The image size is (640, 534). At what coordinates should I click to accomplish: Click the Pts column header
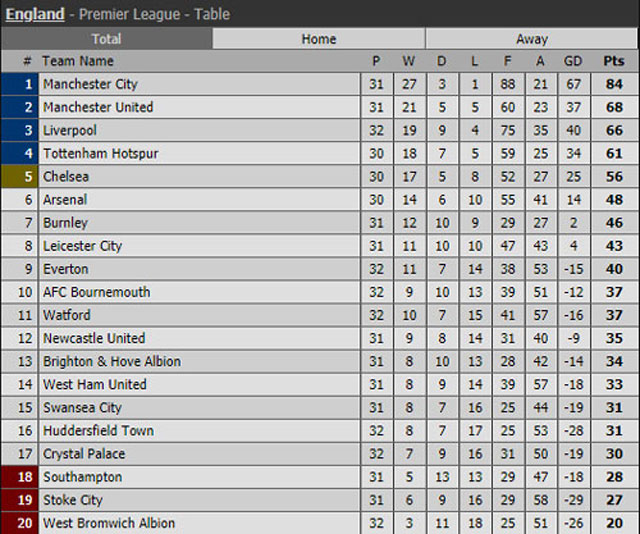(613, 61)
